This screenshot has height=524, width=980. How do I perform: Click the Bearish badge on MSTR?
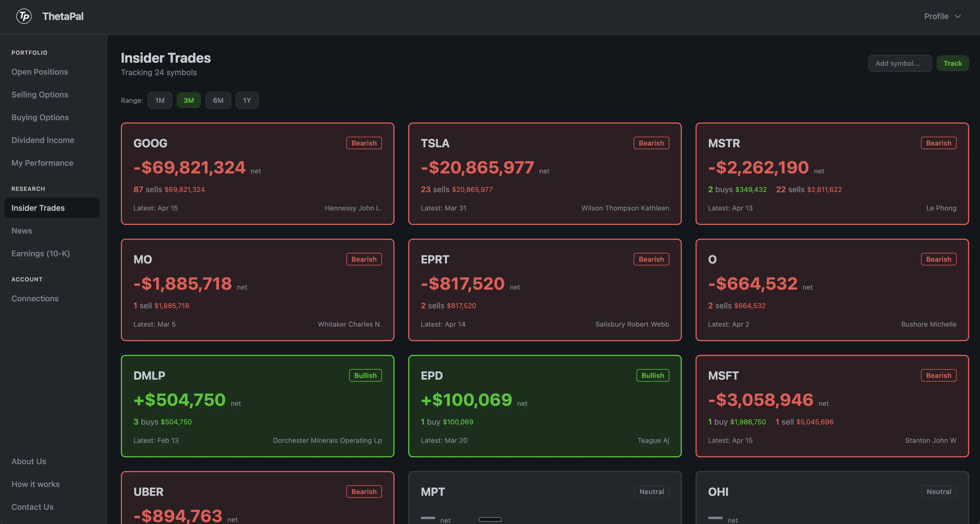click(x=939, y=143)
